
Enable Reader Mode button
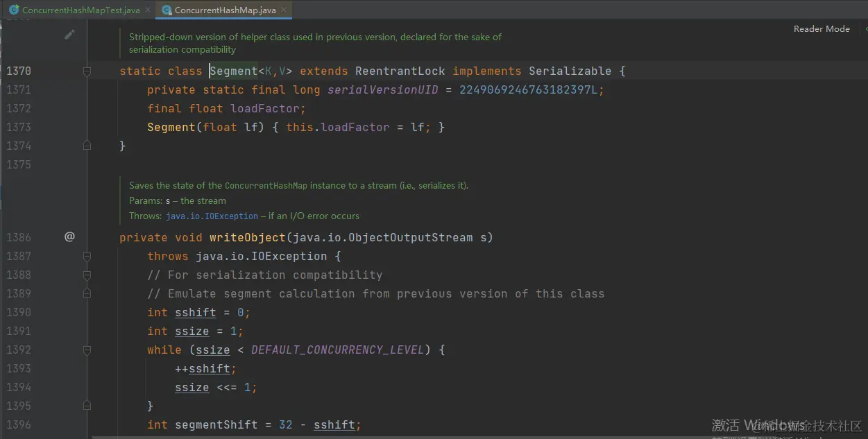[x=822, y=28]
